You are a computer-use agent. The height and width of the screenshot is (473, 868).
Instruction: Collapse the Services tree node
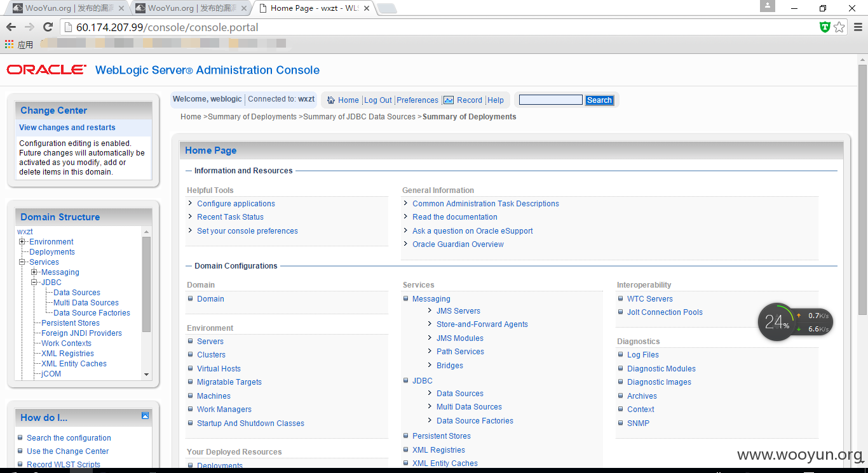(x=22, y=262)
